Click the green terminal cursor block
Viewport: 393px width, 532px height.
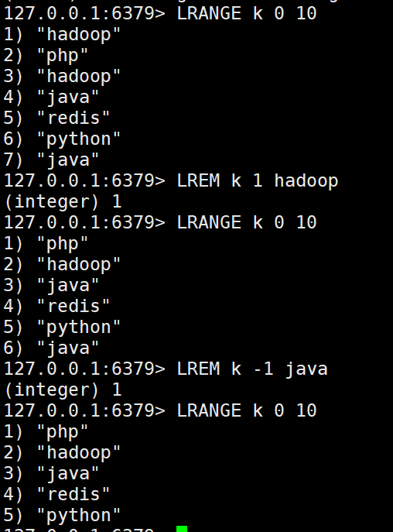[x=182, y=529]
